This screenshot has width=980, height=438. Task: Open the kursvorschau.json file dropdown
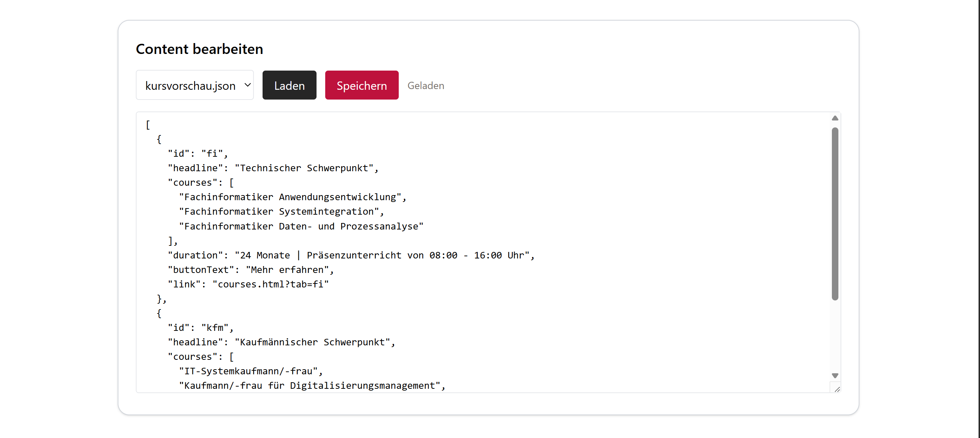[194, 85]
